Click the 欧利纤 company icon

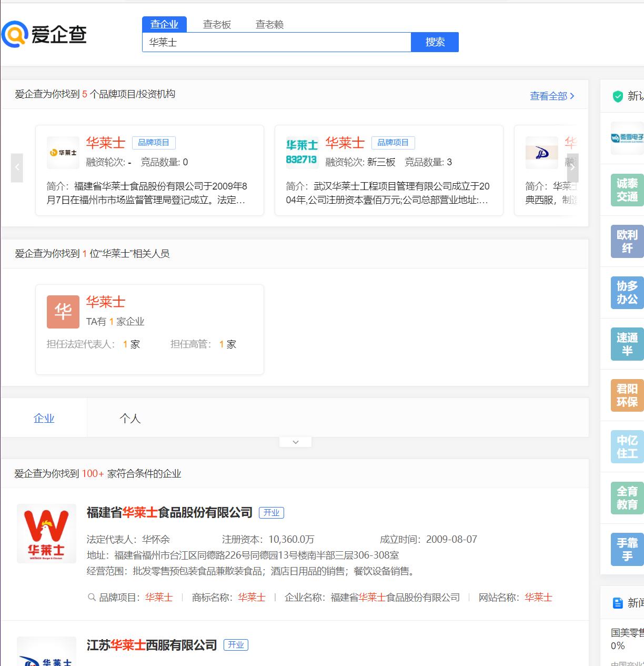[x=627, y=241]
